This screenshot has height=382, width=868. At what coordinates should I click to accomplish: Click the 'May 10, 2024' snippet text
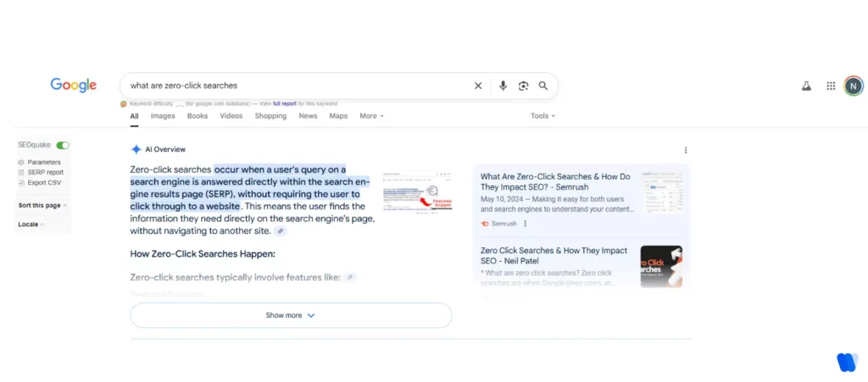pos(502,199)
